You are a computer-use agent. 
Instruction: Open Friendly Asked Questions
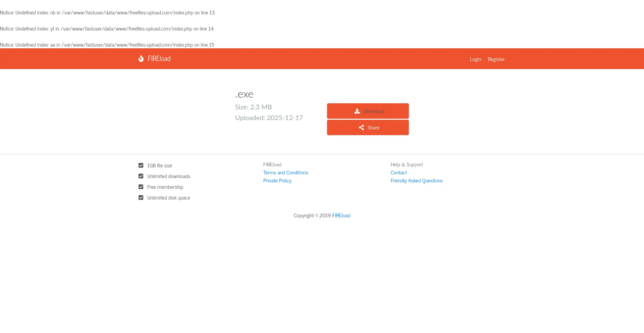tap(416, 180)
